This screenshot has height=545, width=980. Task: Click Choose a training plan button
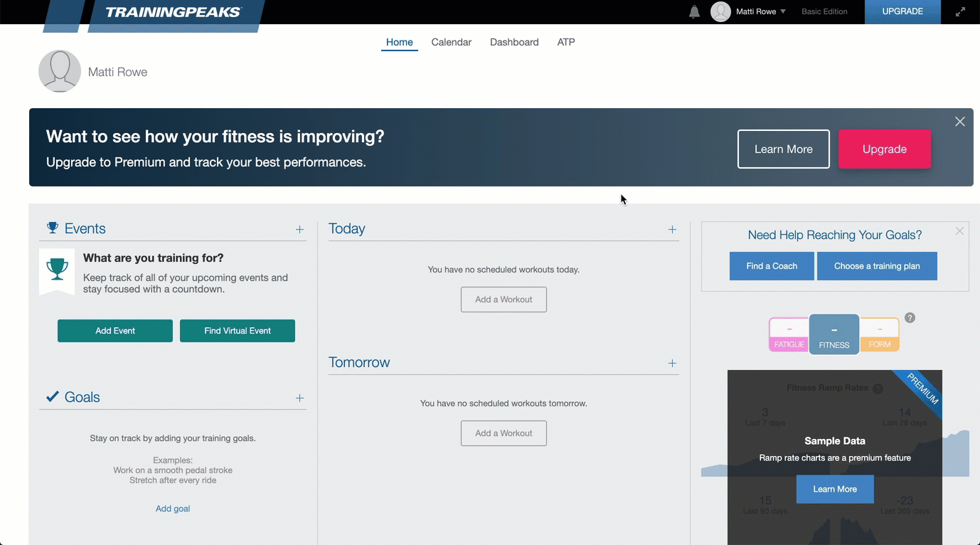tap(877, 266)
